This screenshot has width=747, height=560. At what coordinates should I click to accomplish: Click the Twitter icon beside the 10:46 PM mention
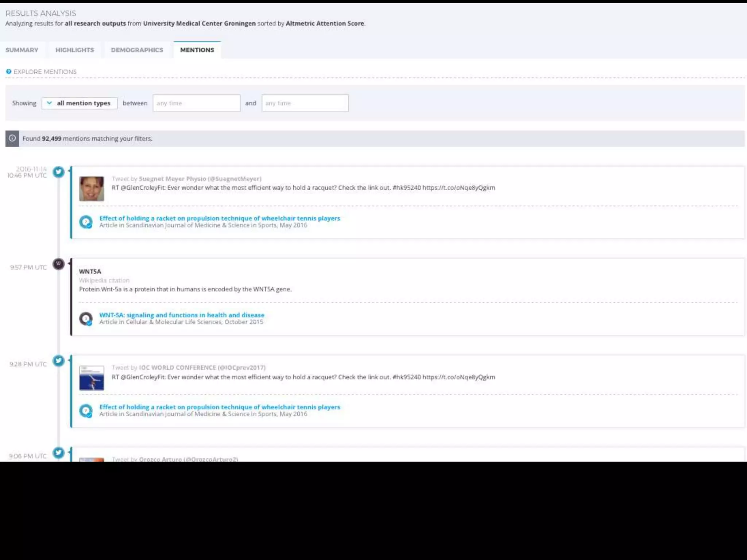(x=58, y=172)
